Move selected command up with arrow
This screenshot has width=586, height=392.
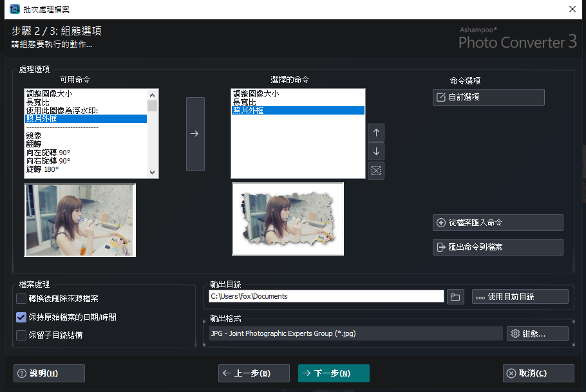tap(376, 133)
